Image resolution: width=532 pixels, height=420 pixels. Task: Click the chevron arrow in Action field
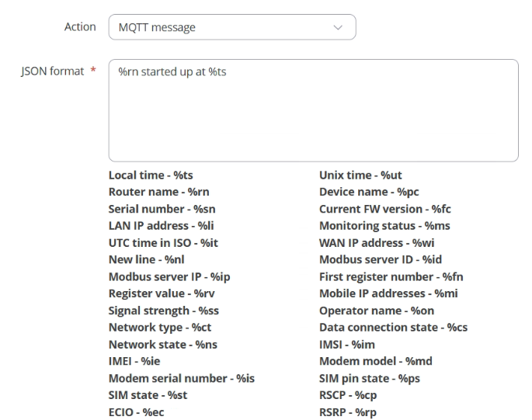point(338,27)
